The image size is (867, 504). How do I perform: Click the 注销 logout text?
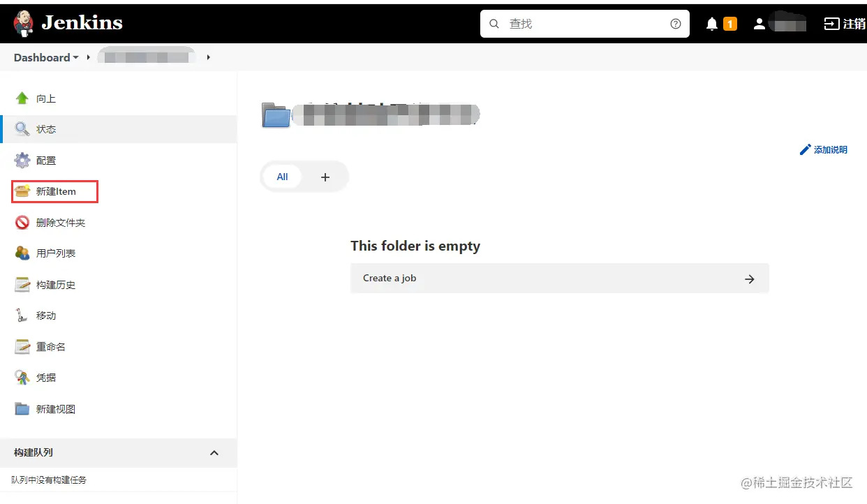(x=854, y=24)
